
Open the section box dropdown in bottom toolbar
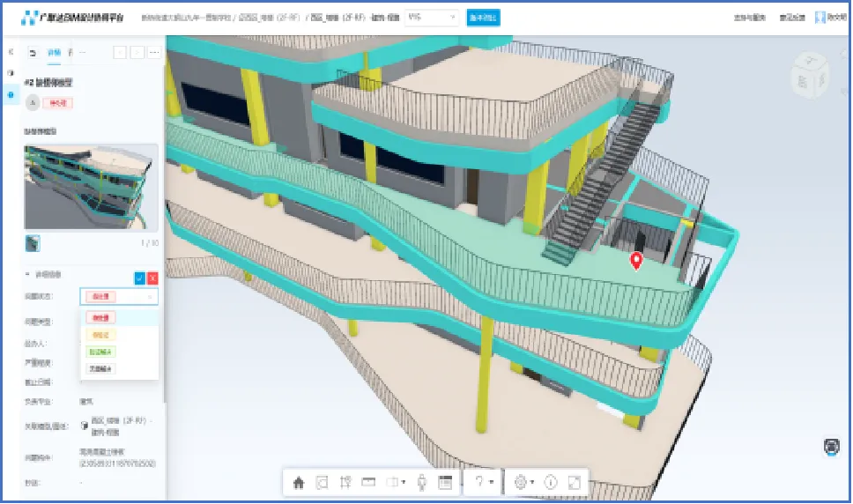point(396,482)
